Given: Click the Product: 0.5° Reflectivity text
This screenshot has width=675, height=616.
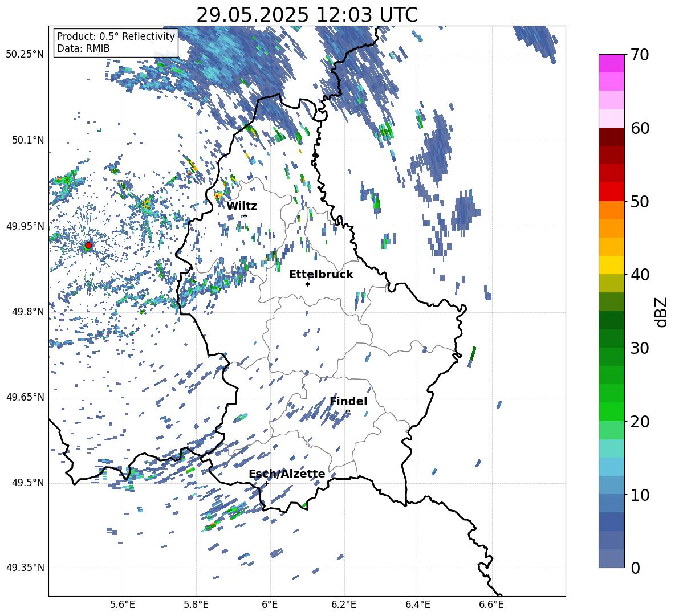Looking at the screenshot, I should click(116, 36).
